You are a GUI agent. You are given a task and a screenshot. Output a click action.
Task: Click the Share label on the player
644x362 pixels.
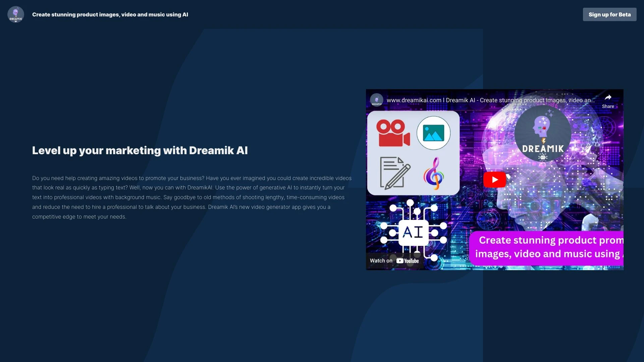[608, 106]
